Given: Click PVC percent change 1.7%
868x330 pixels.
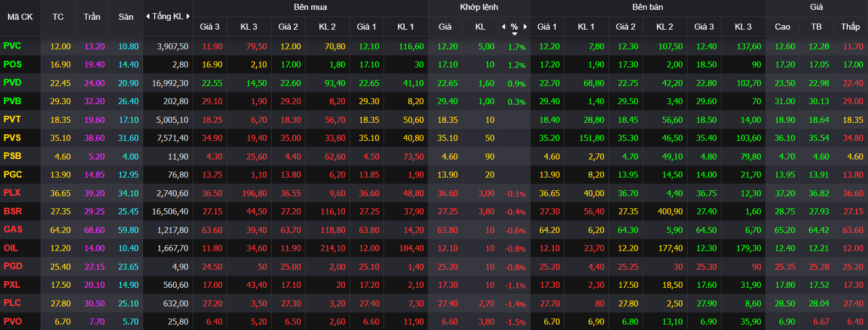Looking at the screenshot, I should (517, 47).
